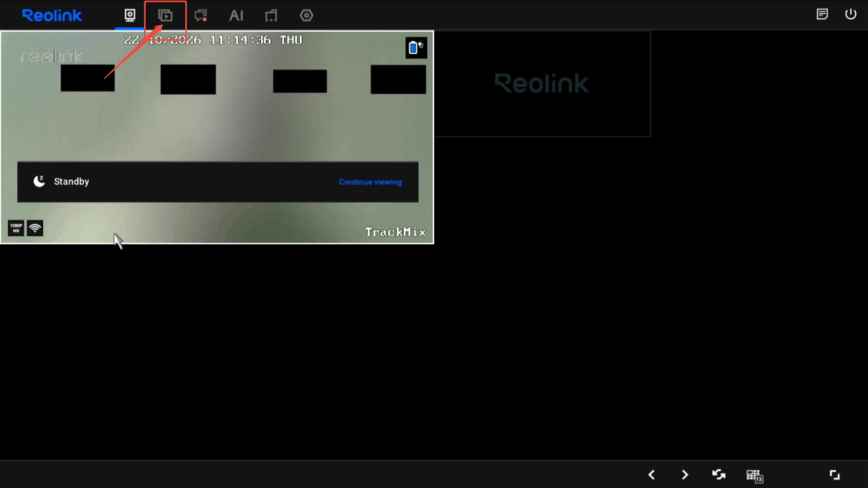Go to next camera page

pos(685,475)
